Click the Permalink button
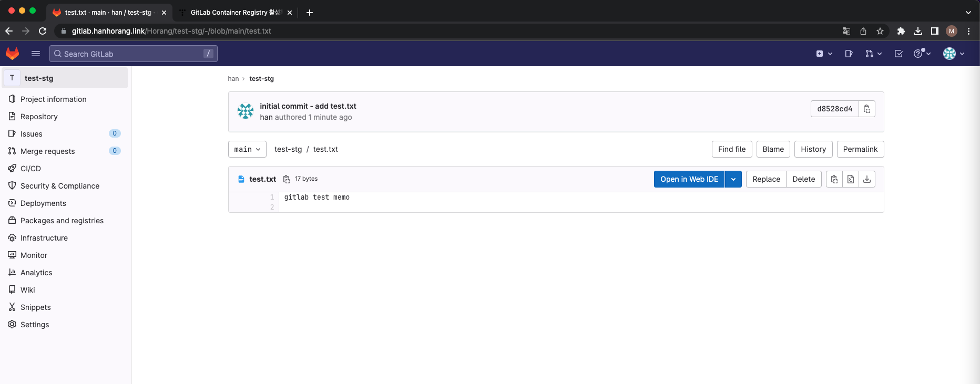The image size is (980, 384). pyautogui.click(x=860, y=149)
